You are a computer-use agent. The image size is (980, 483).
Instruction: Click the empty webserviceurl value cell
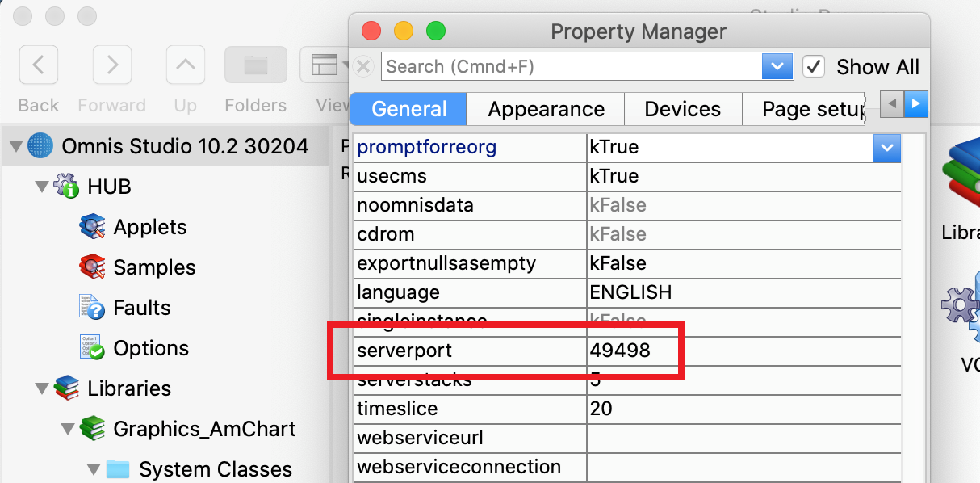743,438
